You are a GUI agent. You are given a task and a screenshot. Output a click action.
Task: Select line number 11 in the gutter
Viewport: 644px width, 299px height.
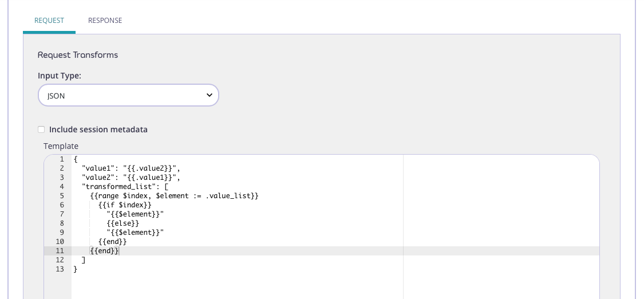60,251
